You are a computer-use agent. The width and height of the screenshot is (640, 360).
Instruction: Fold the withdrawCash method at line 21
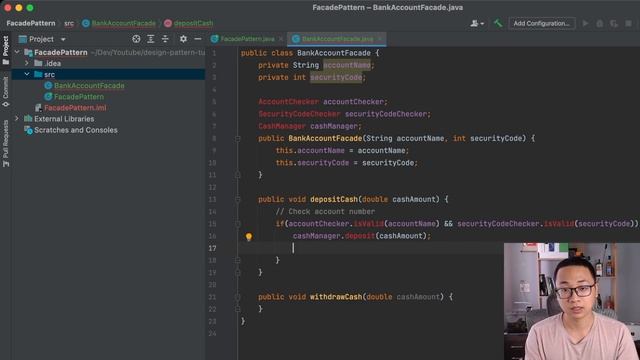[237, 297]
